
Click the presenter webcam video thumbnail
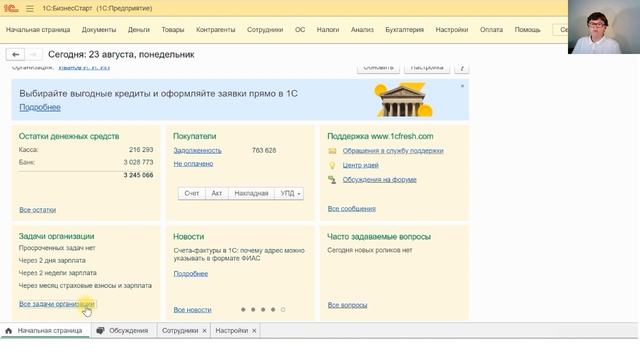pyautogui.click(x=604, y=27)
